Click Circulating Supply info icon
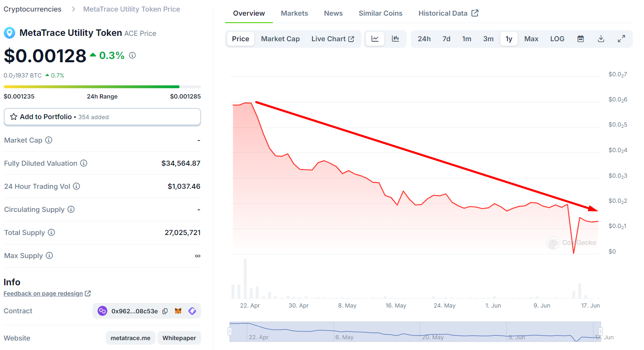644x350 pixels. coord(71,209)
